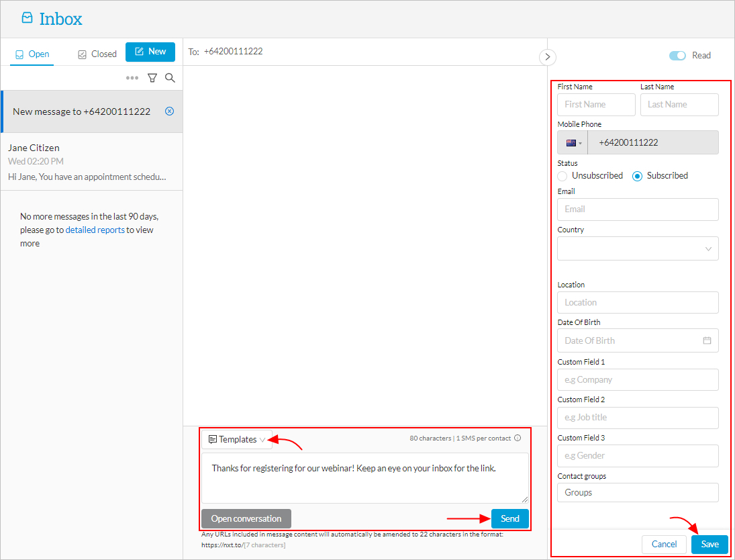Toggle the Read switch
Screen dimensions: 735x560
click(x=677, y=55)
